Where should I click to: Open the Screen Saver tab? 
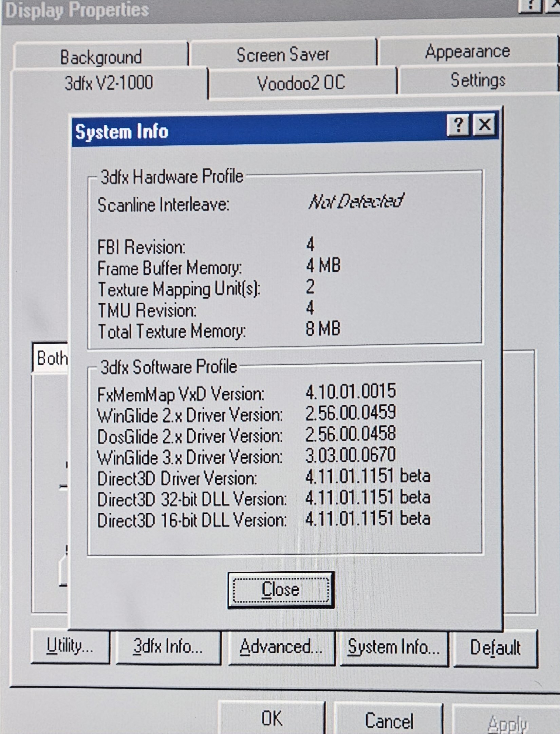(283, 55)
